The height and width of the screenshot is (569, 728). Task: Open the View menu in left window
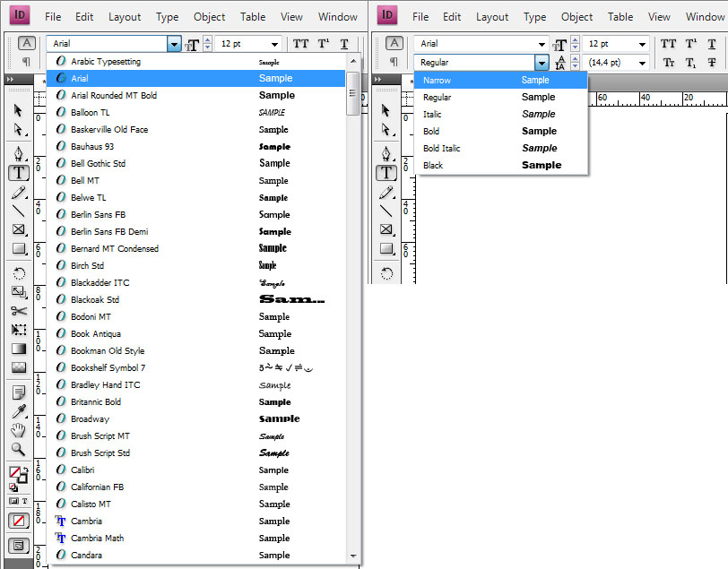tap(291, 17)
